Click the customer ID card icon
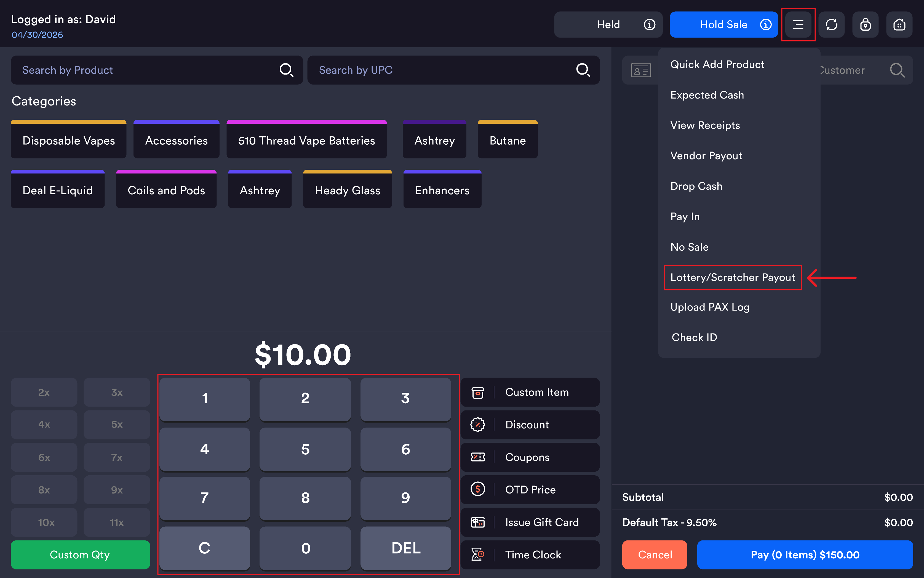 click(x=640, y=70)
